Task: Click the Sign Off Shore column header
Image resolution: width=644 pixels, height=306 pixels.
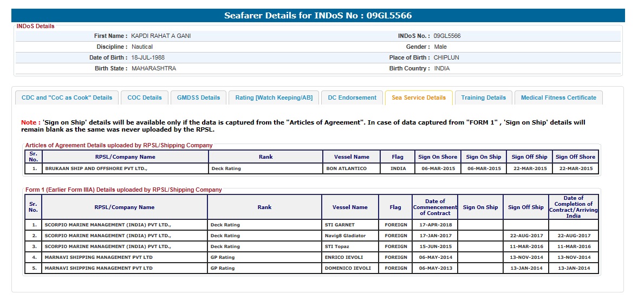Action: 575,157
